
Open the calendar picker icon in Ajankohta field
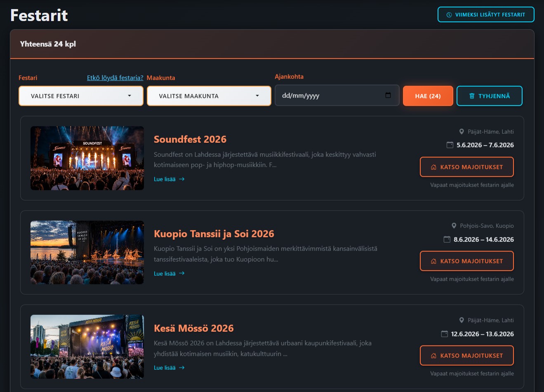[388, 95]
